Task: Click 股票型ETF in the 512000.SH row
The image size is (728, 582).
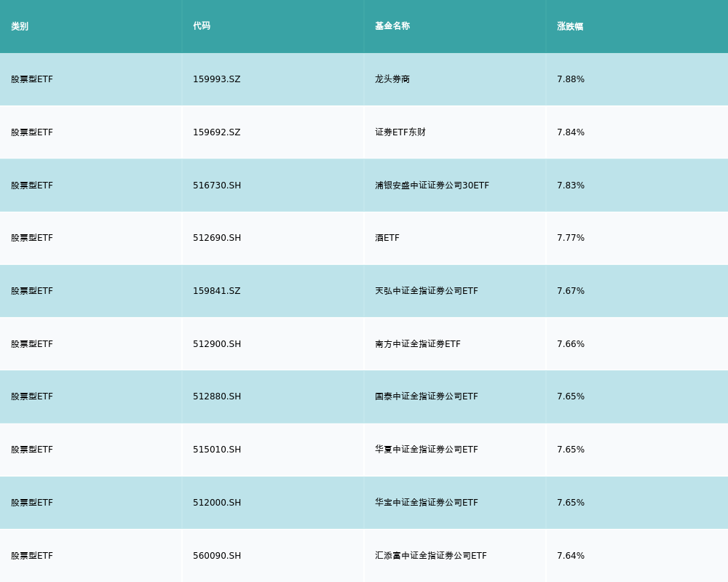Action: pyautogui.click(x=32, y=503)
